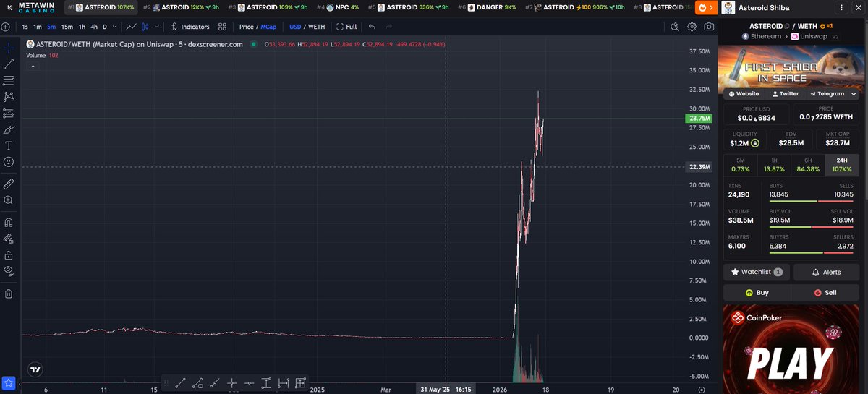Click the CoinPoker PLAY advertisement
Screen dimensions: 868x394
click(791, 349)
